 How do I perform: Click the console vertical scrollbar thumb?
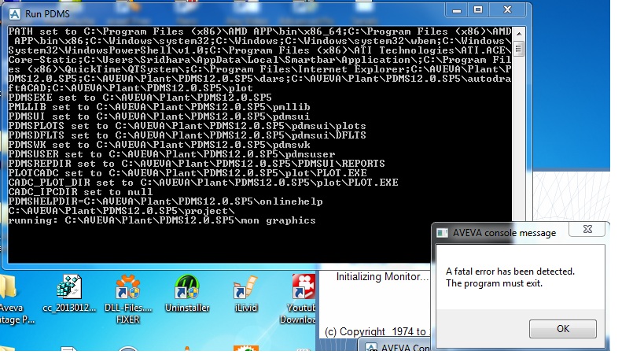coord(519,50)
